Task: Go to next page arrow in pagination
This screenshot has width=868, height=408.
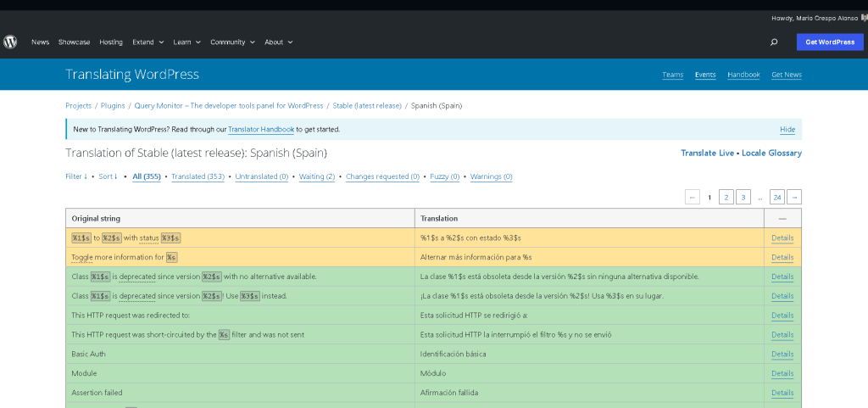Action: (x=793, y=197)
